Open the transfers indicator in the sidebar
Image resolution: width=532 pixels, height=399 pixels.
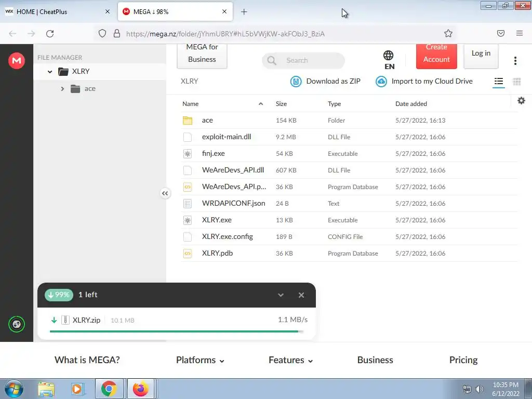16,324
